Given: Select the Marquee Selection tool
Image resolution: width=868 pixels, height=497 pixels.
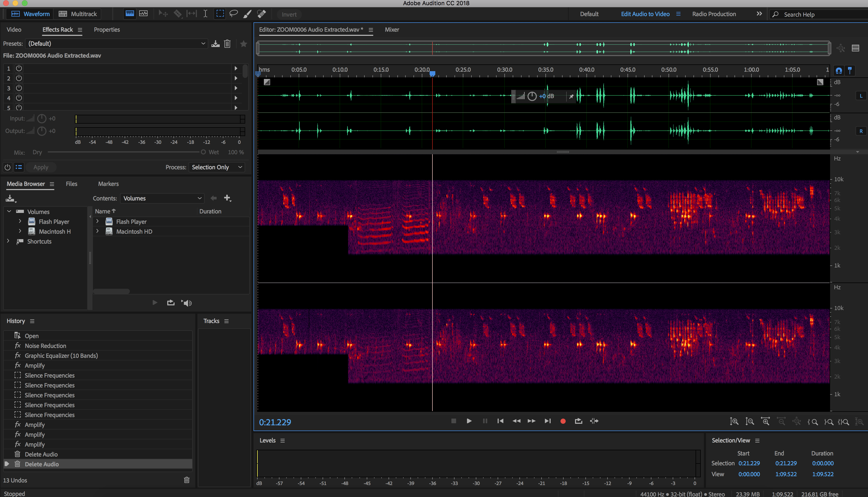Looking at the screenshot, I should [x=220, y=14].
